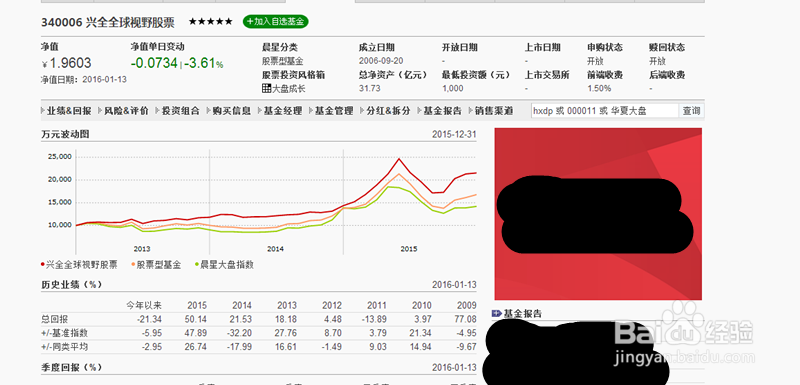Click the 50.14 total return for 2015
Screen dimensions: 800x385
(x=196, y=319)
